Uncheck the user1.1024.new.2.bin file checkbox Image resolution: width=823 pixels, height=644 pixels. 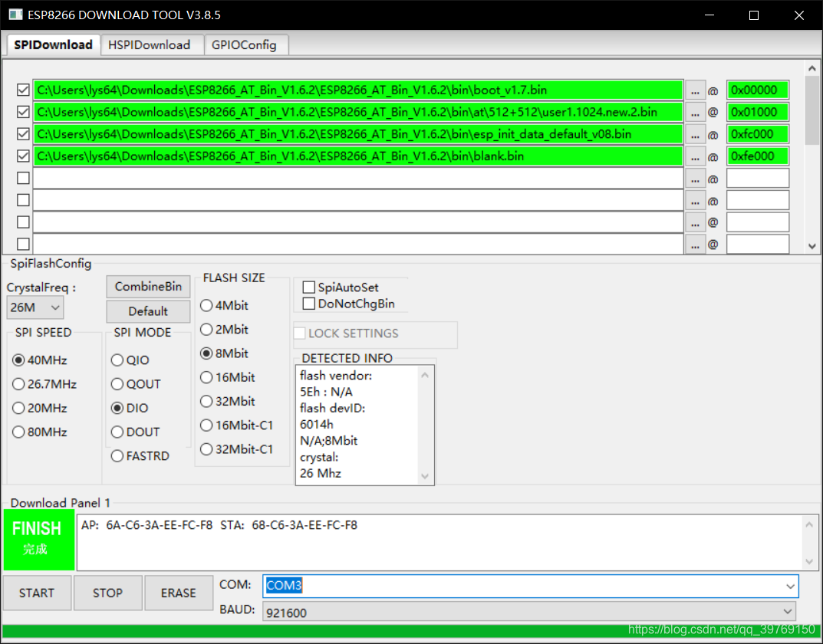click(23, 112)
